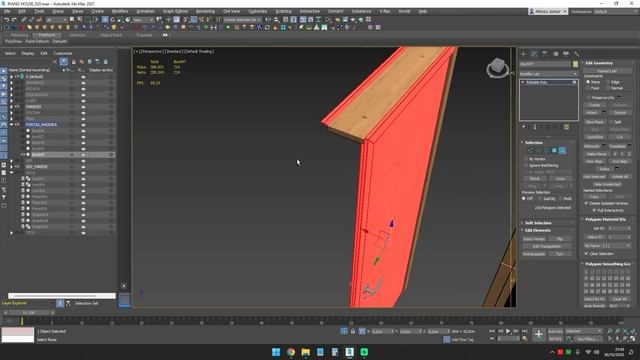Click the Mirror tool icon
Image resolution: width=640 pixels, height=360 pixels.
point(269,20)
